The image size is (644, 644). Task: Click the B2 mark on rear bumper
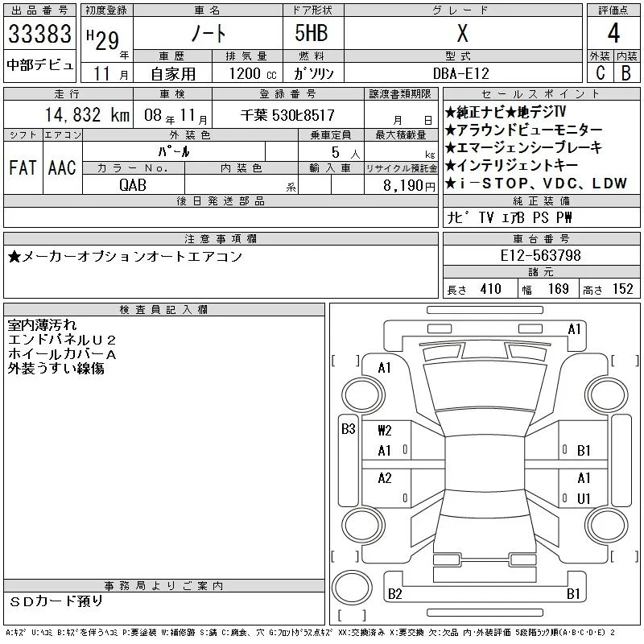click(394, 594)
